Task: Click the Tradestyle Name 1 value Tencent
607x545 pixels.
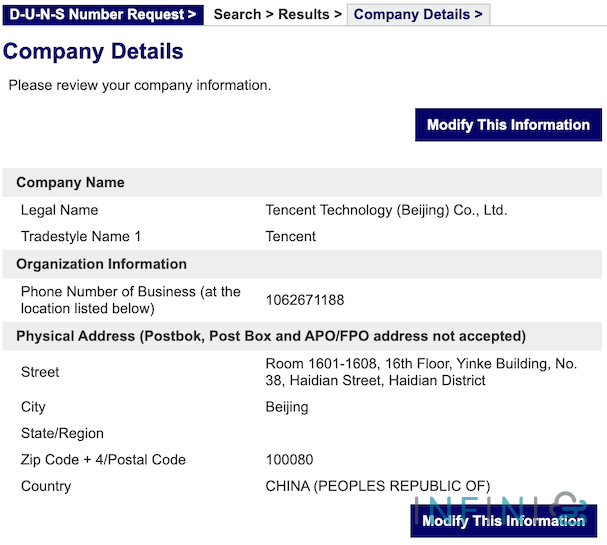Action: [290, 237]
